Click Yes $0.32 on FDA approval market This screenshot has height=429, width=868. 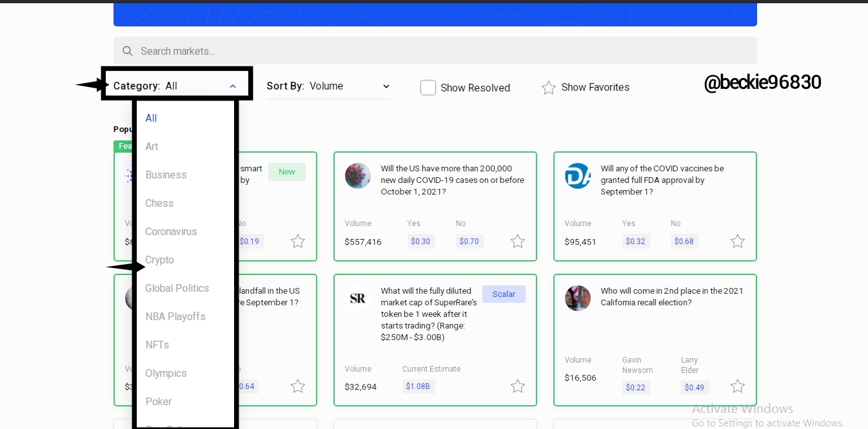636,242
